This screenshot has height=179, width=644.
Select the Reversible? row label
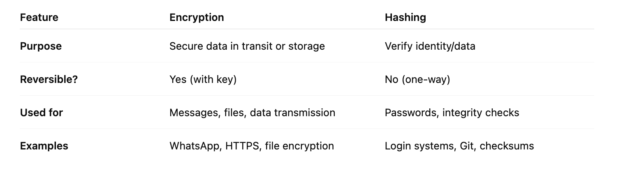click(49, 79)
